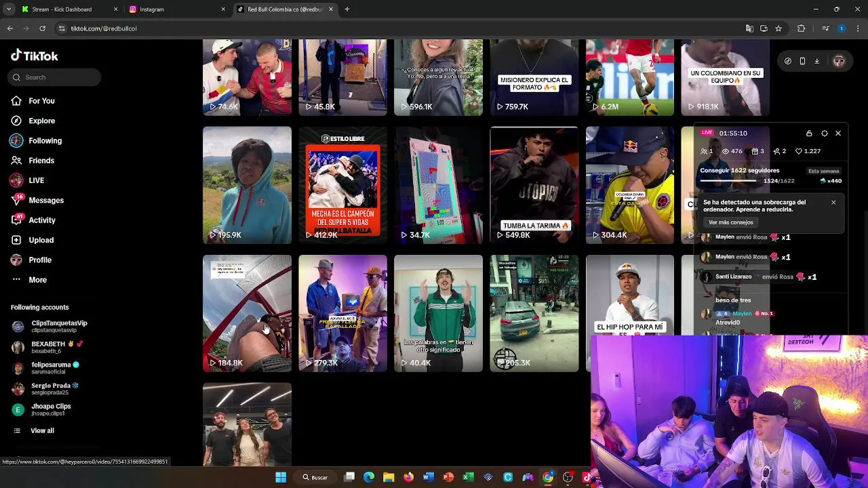Go back in browser history

point(9,28)
